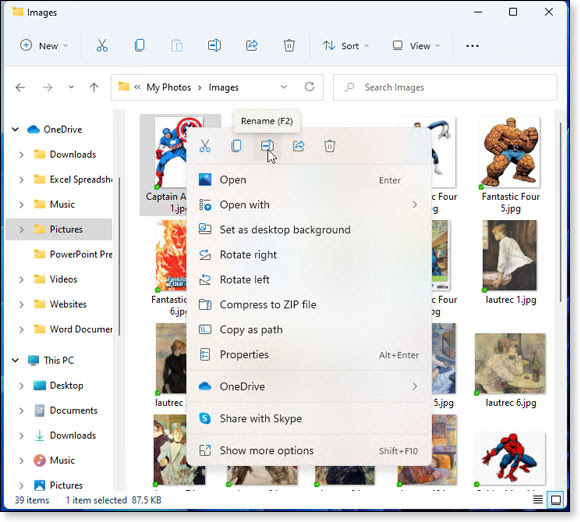Select Downloads folder under OneDrive
Viewport: 580px width, 522px height.
coord(65,155)
